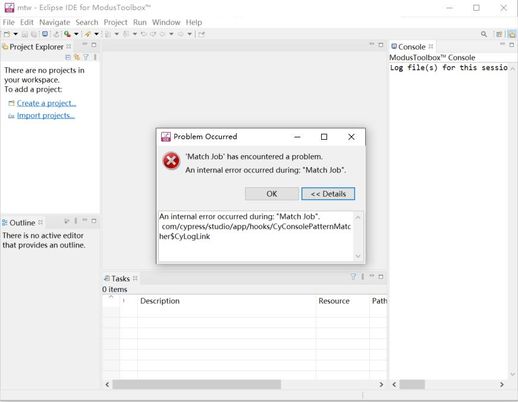Open the Help menu
The image size is (518, 402).
point(194,22)
